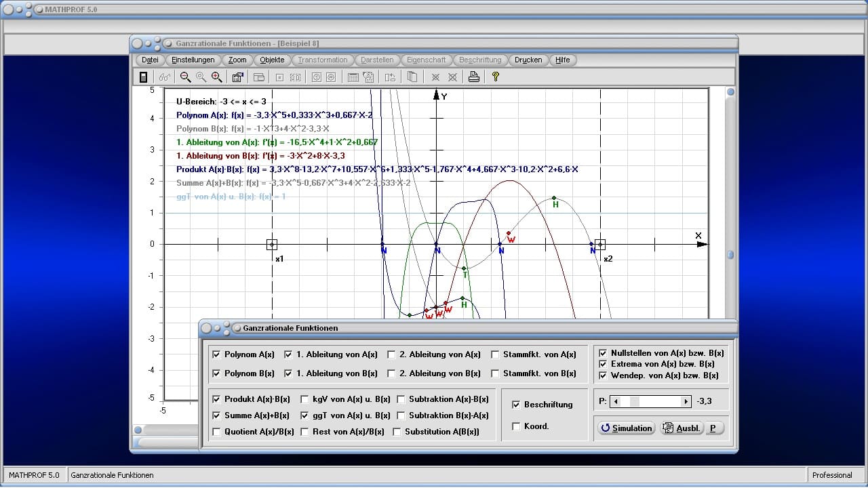The image size is (868, 488).
Task: Click the P slider right arrow
Action: [x=686, y=401]
